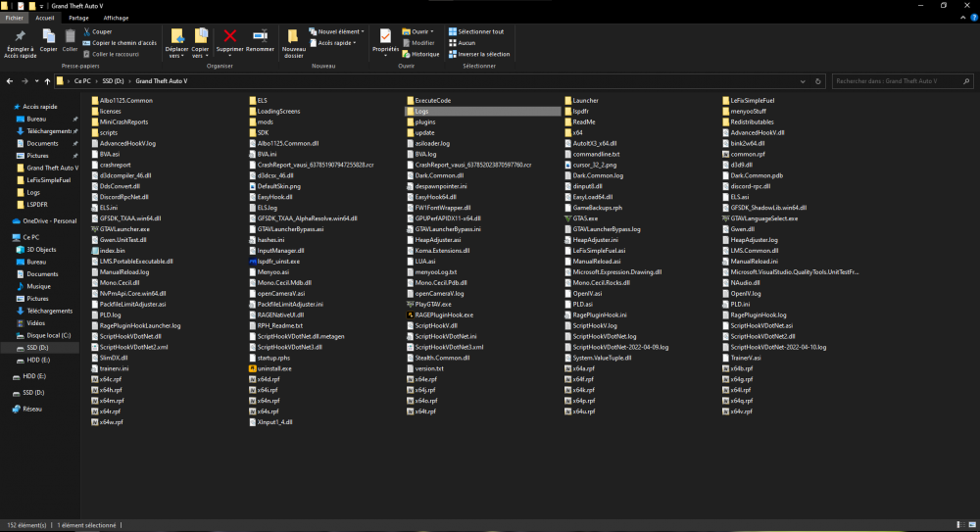Click the Renommer icon

click(260, 36)
